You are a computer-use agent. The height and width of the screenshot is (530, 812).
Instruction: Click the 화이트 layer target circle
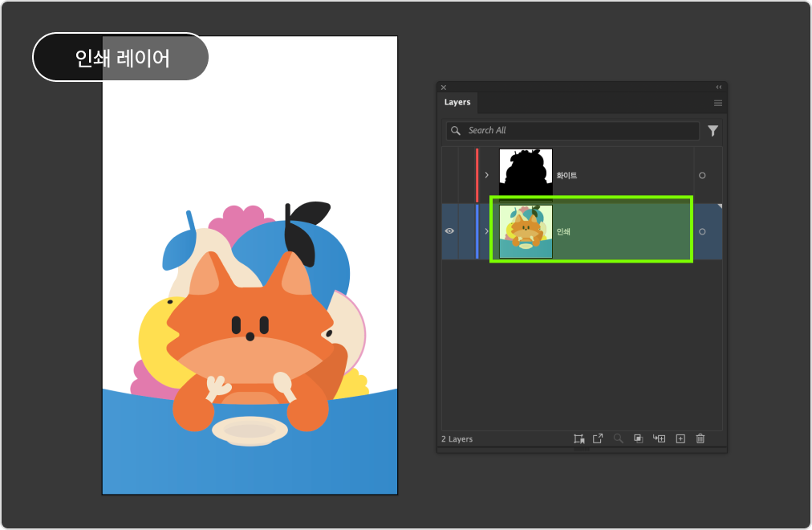(x=702, y=175)
